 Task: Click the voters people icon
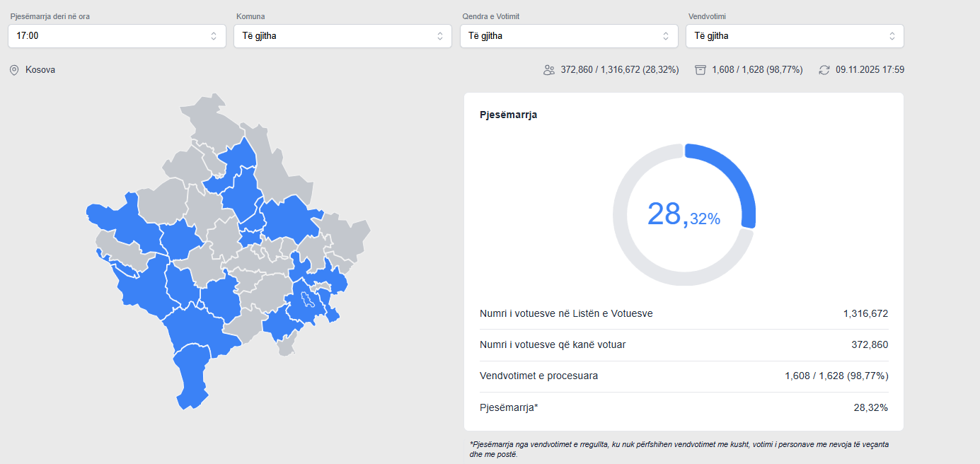(x=549, y=70)
